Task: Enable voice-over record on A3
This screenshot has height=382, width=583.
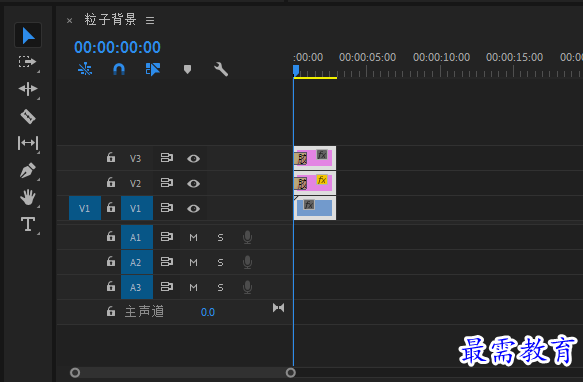Action: click(x=247, y=287)
